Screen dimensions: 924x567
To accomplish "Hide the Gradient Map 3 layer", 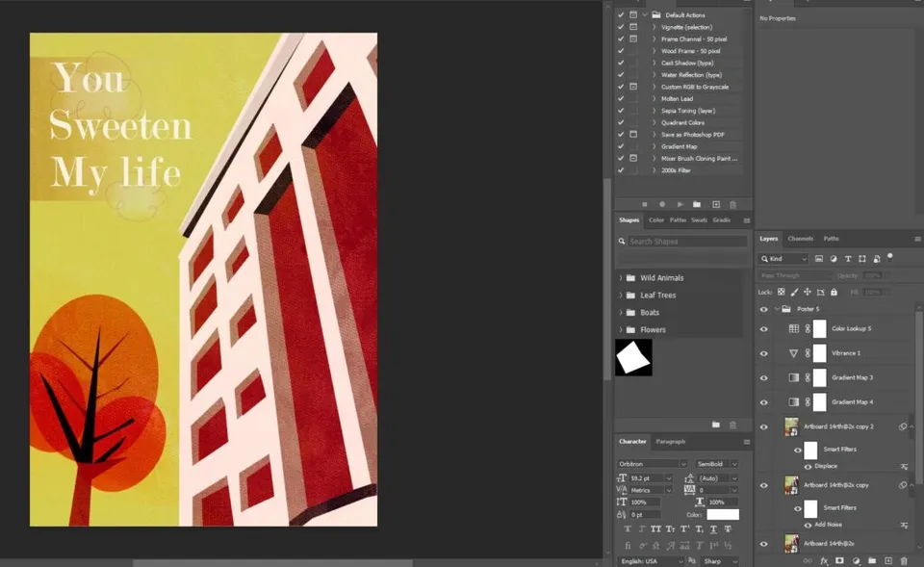I will pos(764,377).
